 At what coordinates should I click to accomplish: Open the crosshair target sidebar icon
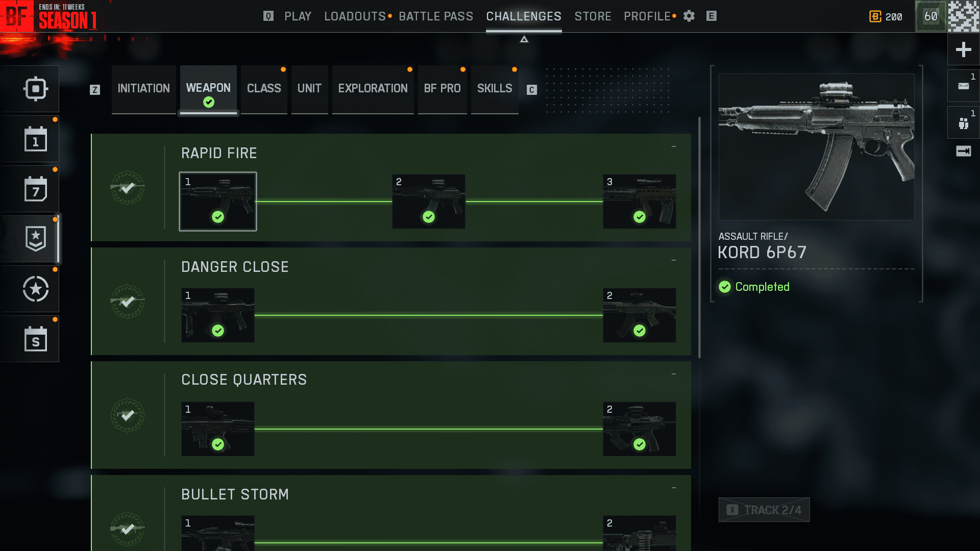[x=35, y=89]
